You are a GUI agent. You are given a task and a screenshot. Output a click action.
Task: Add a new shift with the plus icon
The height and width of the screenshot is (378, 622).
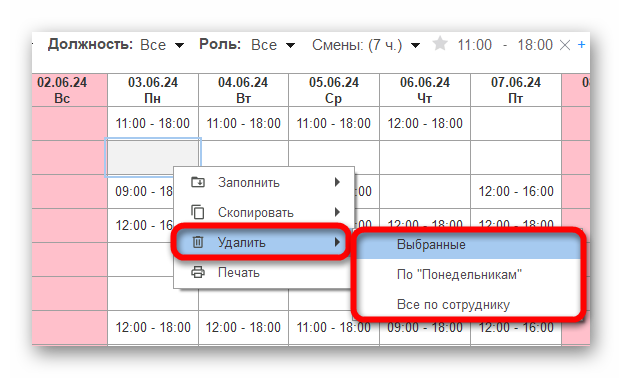click(581, 44)
